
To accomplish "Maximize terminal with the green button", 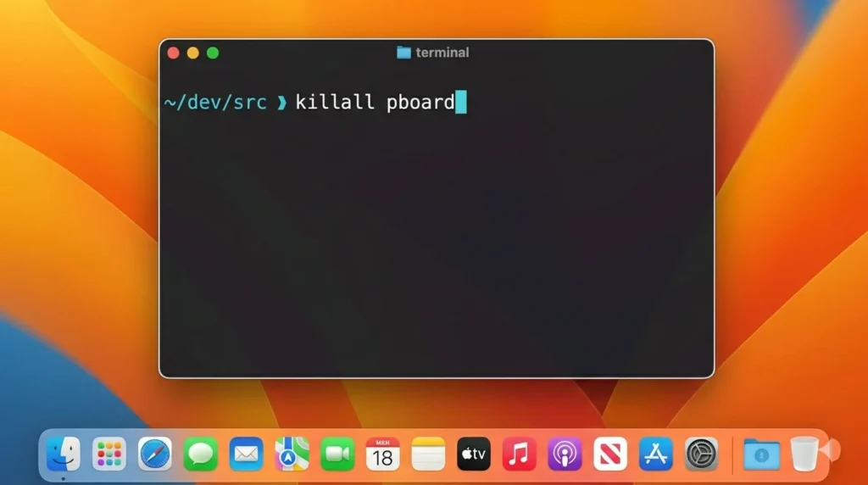I will click(x=213, y=53).
